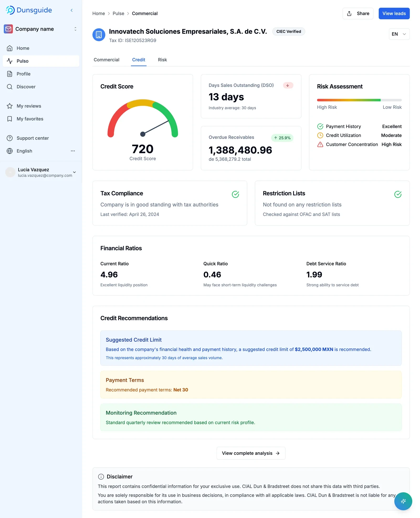The width and height of the screenshot is (420, 518).
Task: Click the View leads button
Action: 394,13
